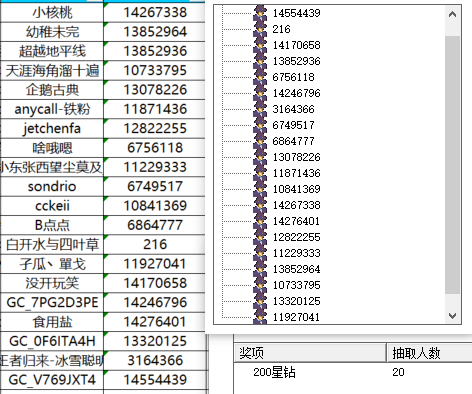Select spreadsheet cell sondrio
Viewport: 472px width, 394px height.
52,186
